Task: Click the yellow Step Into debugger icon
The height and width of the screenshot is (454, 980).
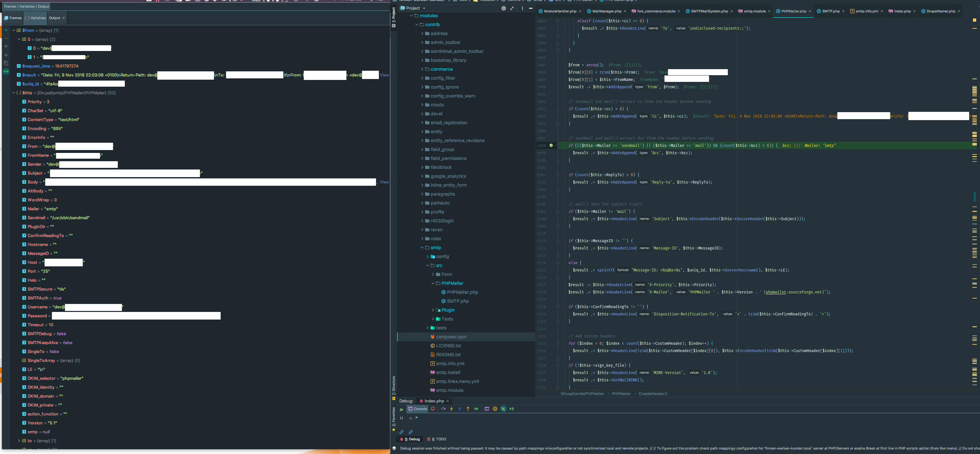Action: [451, 409]
